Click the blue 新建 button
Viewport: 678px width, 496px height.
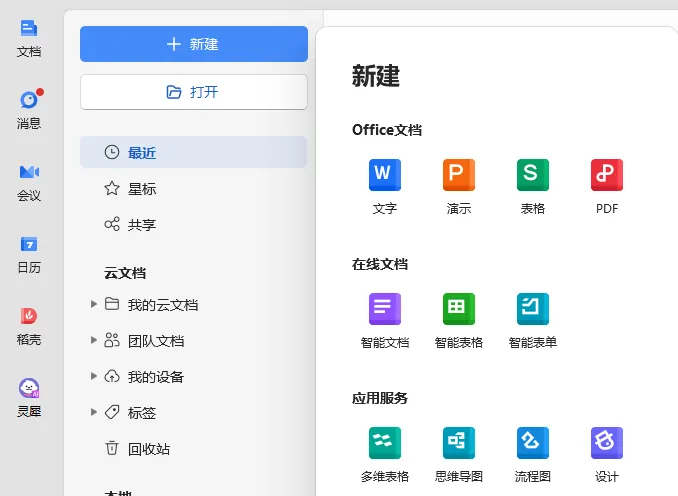coord(194,44)
